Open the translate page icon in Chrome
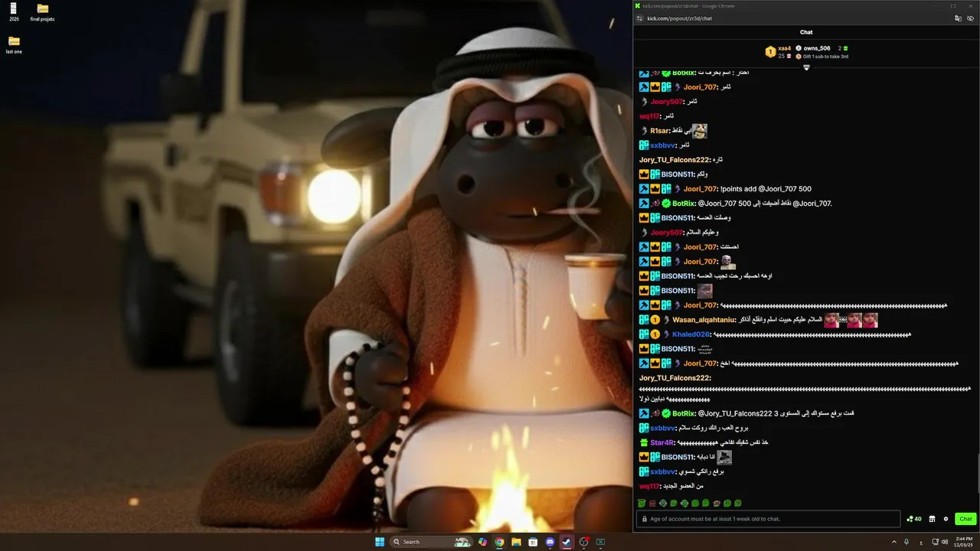 point(957,18)
